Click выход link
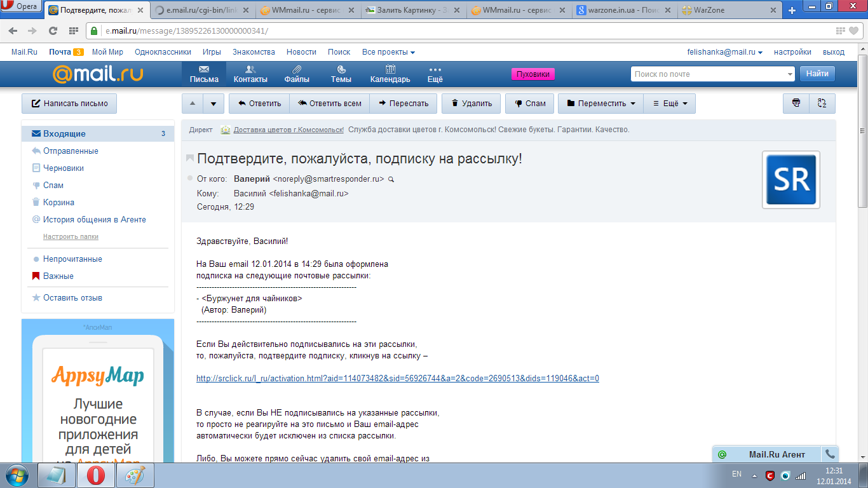868x488 pixels. (834, 52)
